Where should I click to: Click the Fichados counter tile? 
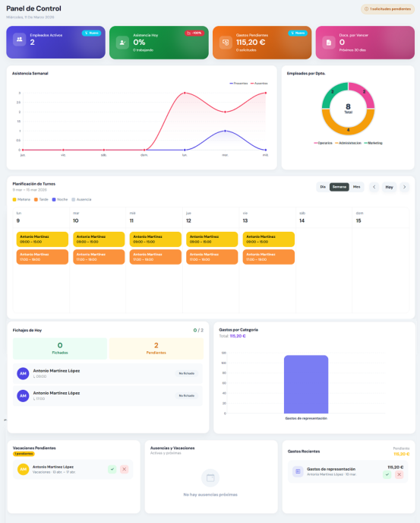coord(60,349)
